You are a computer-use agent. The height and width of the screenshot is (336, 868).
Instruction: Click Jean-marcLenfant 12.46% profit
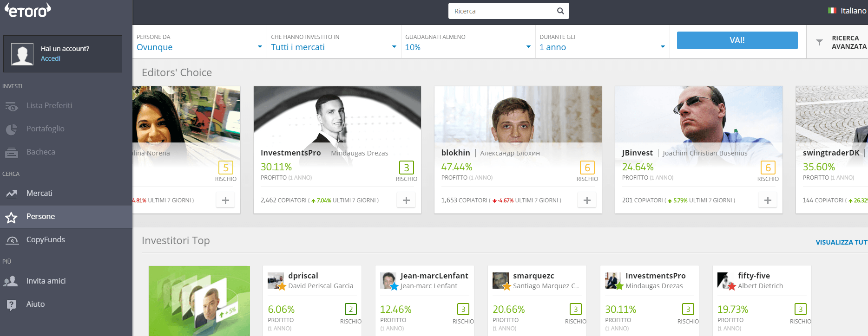(396, 310)
